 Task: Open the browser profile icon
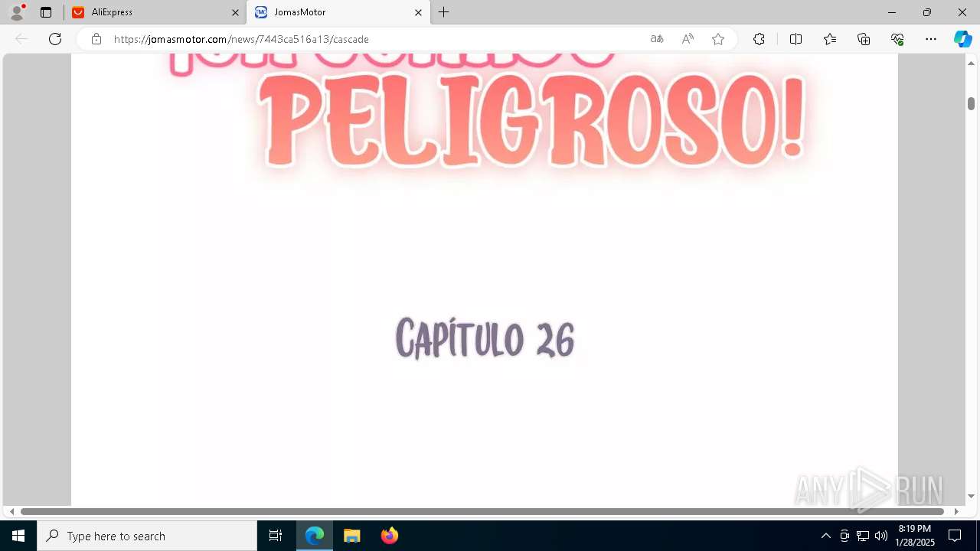coord(17,11)
